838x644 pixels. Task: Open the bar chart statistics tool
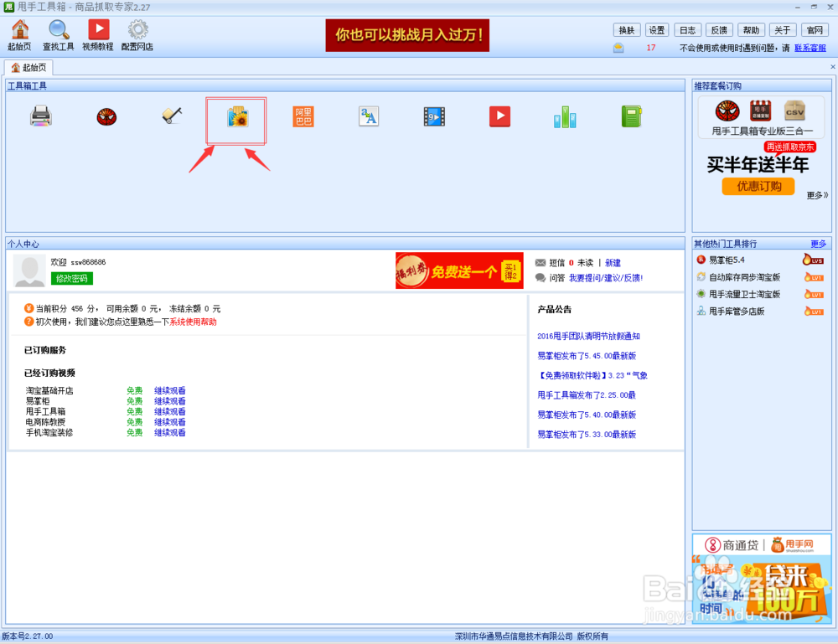pos(565,116)
